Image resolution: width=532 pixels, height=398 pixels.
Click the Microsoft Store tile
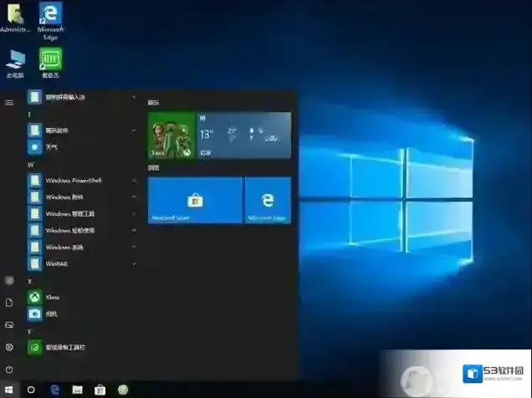pos(195,201)
